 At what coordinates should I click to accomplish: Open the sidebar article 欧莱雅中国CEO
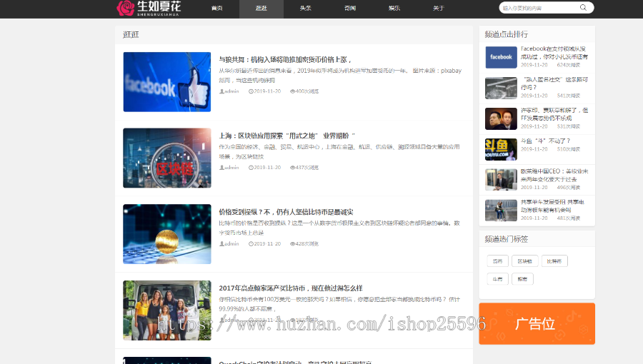pos(554,176)
